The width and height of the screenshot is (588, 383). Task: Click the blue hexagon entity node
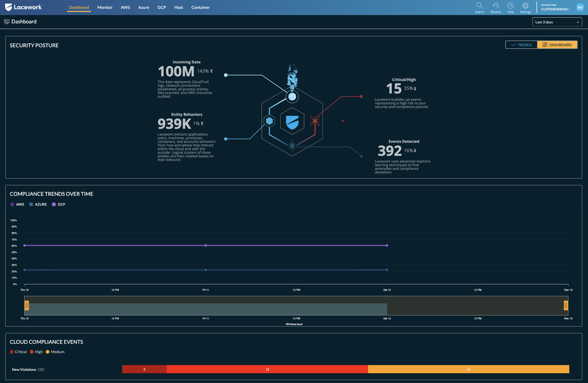(x=269, y=121)
